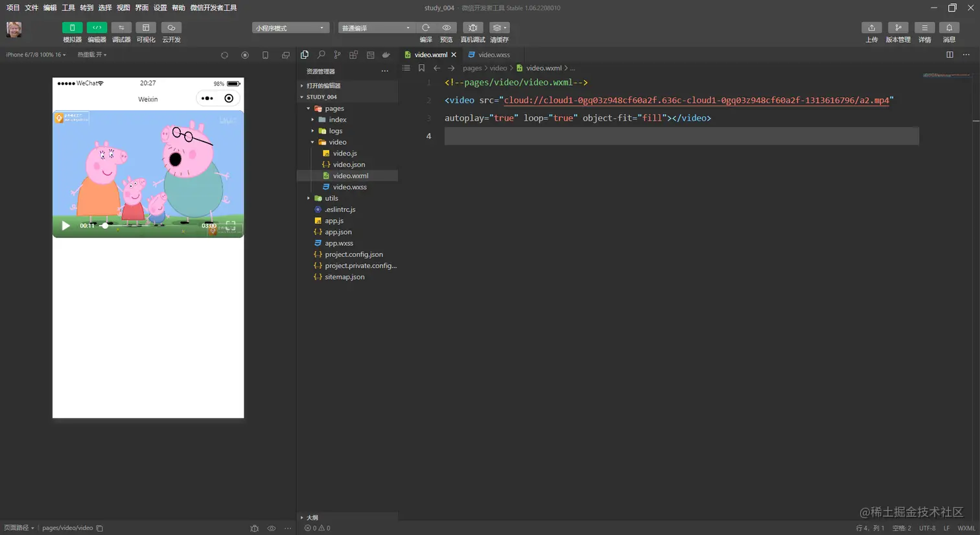This screenshot has width=980, height=535.
Task: Open app.js file
Action: click(x=347, y=220)
